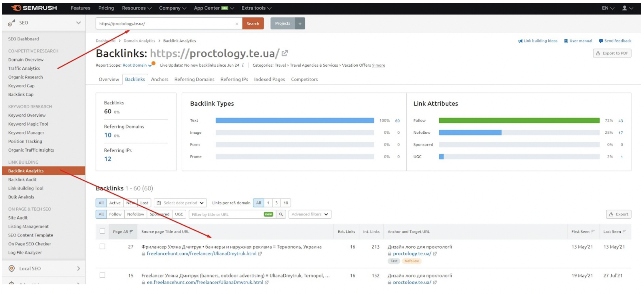Image resolution: width=644 pixels, height=294 pixels.
Task: Open the Extra tools dropdown
Action: [256, 8]
